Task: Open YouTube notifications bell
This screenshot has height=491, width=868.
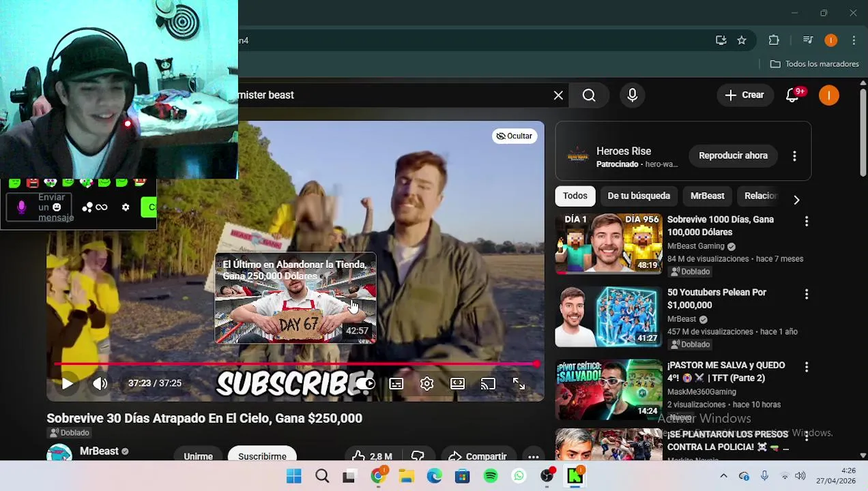Action: 793,95
